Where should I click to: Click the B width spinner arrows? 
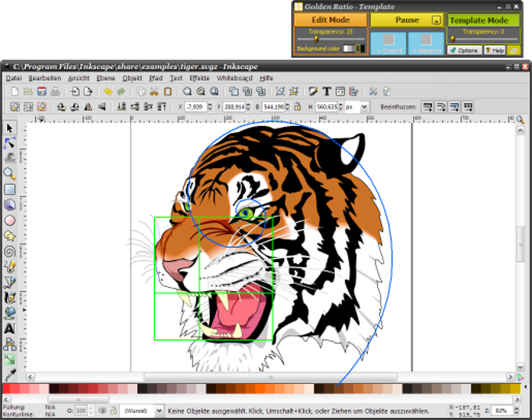point(287,107)
